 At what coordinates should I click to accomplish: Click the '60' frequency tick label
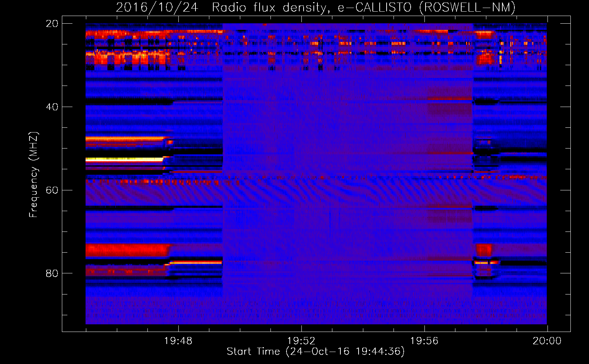tap(52, 190)
